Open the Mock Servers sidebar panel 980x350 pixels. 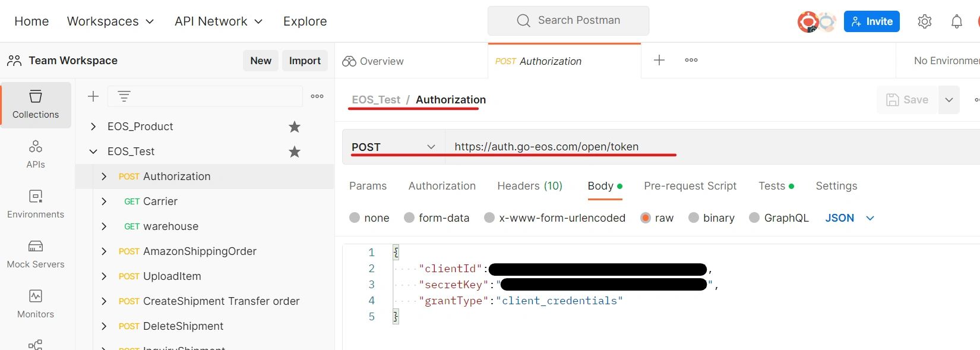[36, 254]
